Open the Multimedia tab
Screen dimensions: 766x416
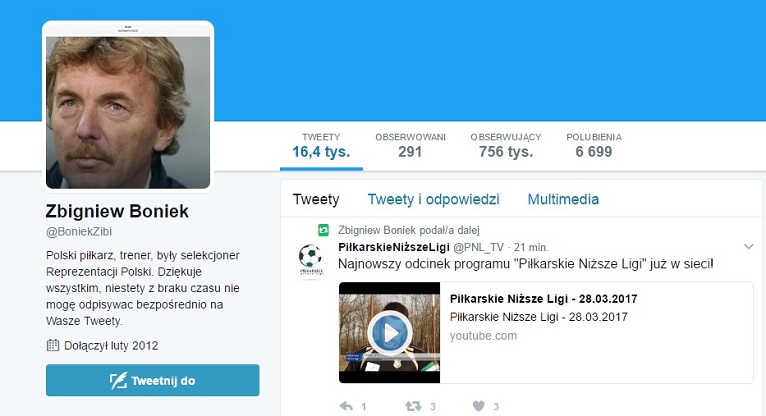pos(563,199)
